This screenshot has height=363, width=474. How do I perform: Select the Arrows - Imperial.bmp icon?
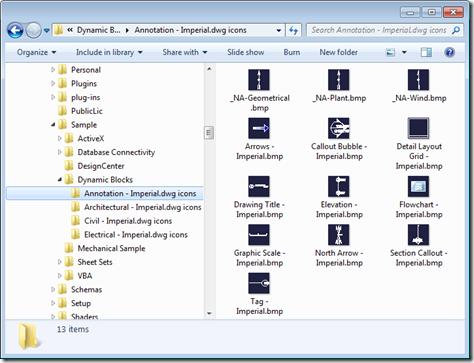pos(259,128)
